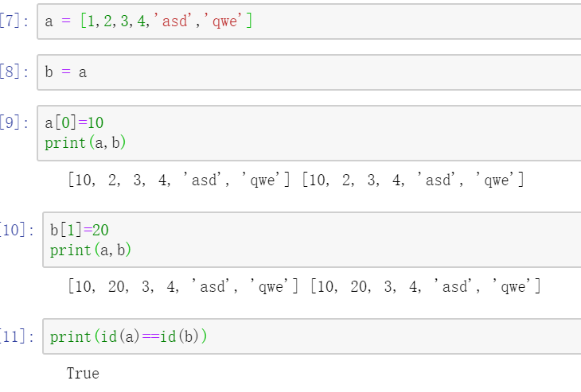Screen dimensions: 581x392
Task: Click the [9] prompt label
Action: 14,122
